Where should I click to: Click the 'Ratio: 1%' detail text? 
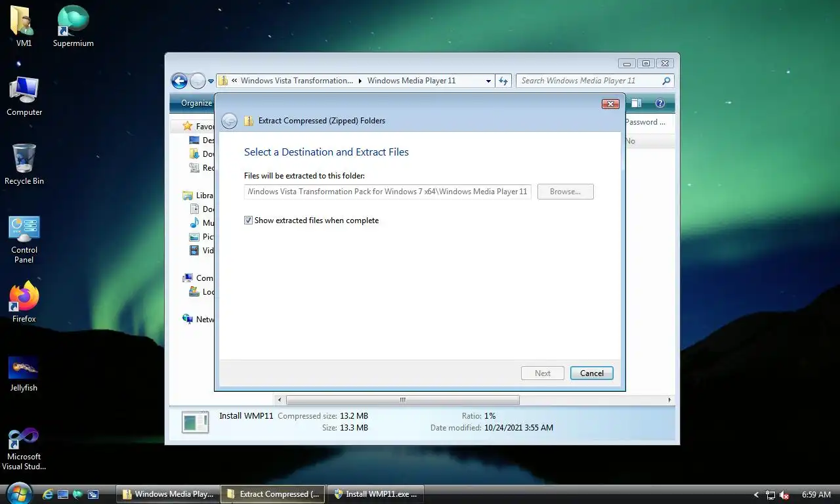pyautogui.click(x=478, y=416)
